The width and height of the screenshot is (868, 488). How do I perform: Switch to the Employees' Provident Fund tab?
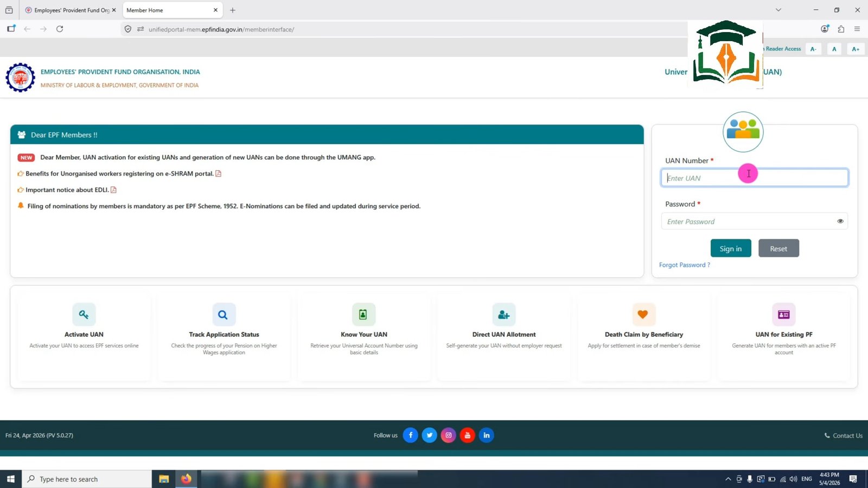pos(71,10)
